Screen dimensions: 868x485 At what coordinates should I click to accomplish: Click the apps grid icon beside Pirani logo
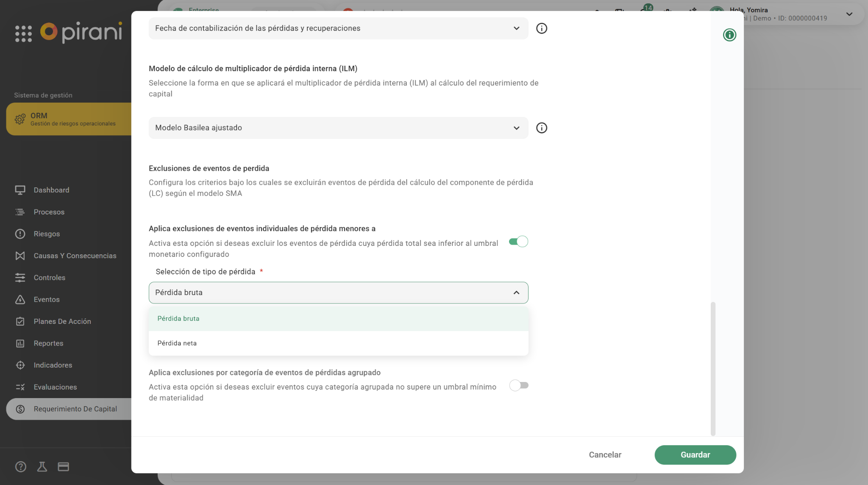point(23,33)
